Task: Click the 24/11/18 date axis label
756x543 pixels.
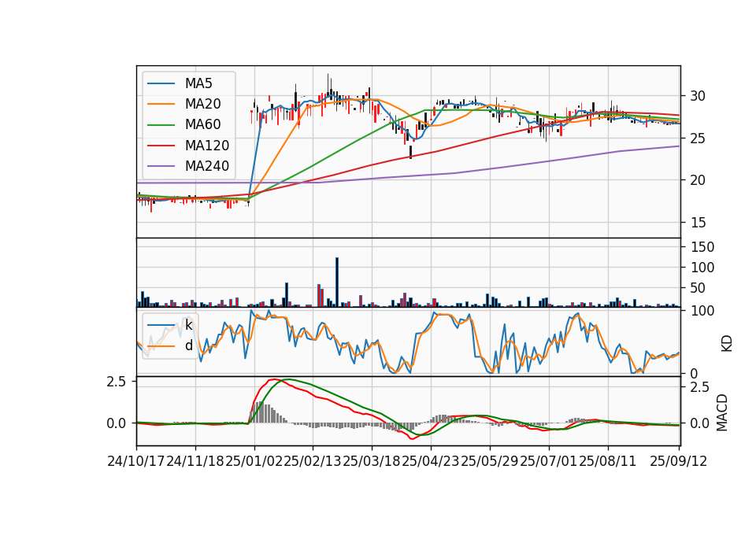Action: [195, 461]
